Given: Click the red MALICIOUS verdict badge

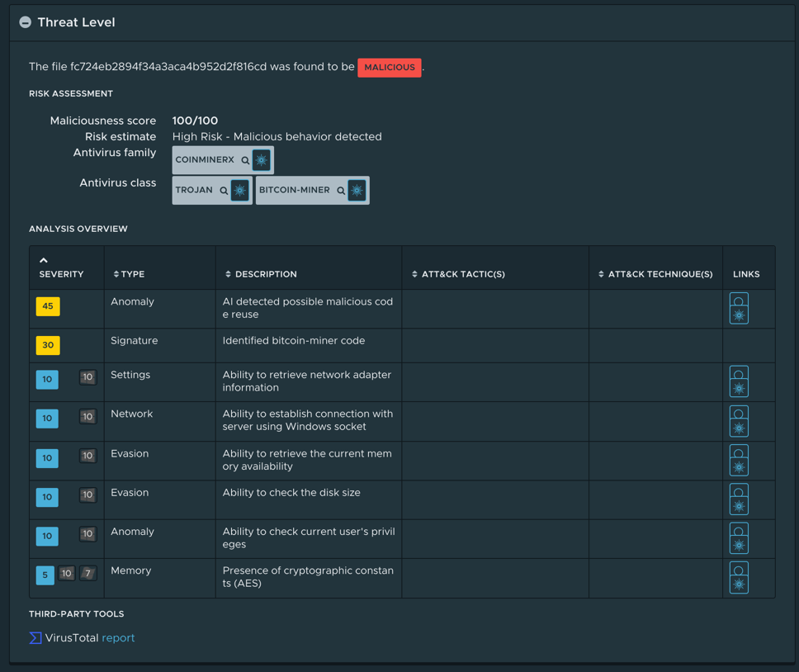Looking at the screenshot, I should 390,68.
